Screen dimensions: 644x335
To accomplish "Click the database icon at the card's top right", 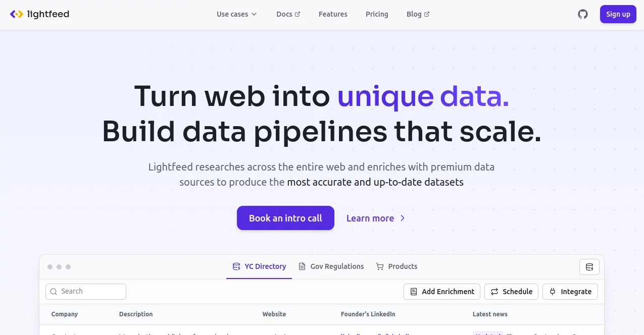I will [x=589, y=266].
